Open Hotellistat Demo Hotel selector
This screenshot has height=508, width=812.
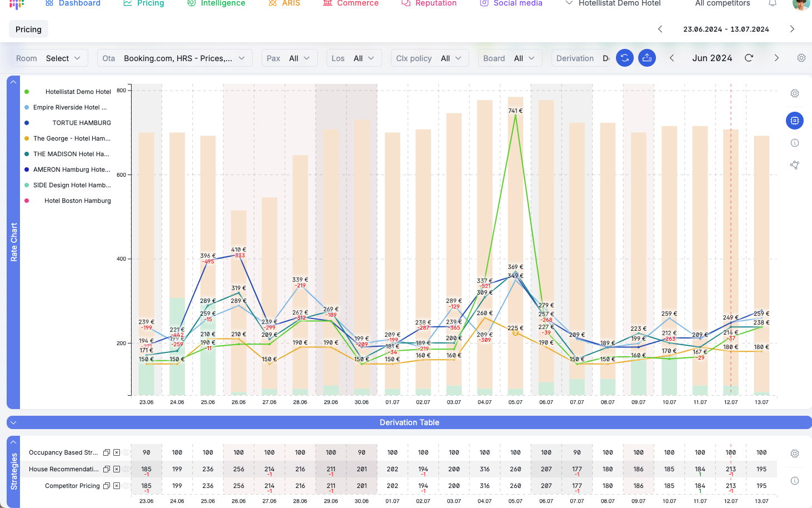tap(613, 3)
